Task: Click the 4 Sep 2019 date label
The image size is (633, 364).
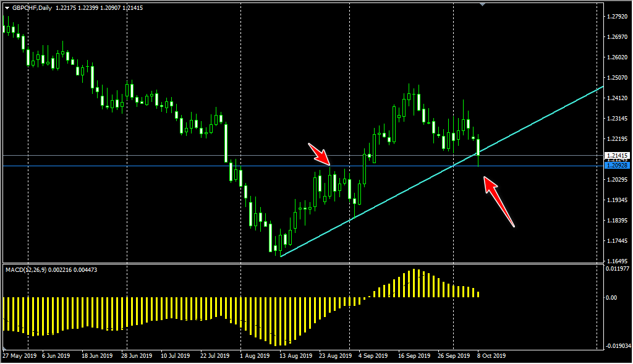Action: [373, 356]
